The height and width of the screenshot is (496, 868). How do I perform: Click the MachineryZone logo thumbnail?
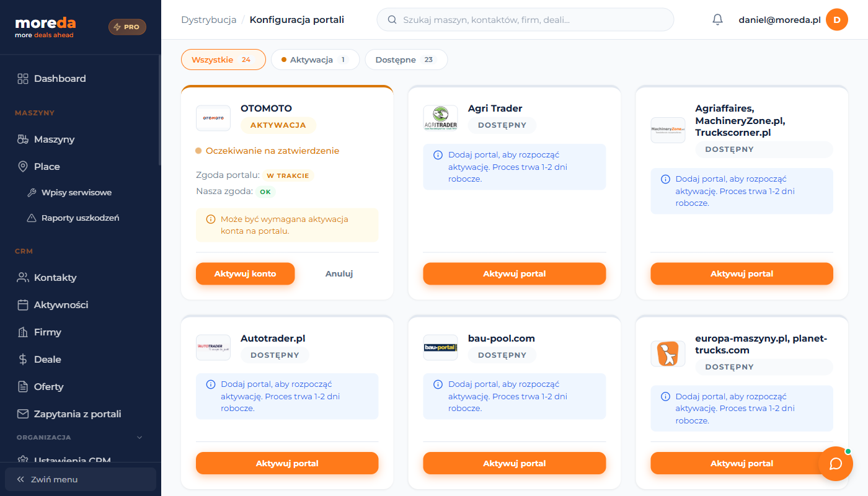pyautogui.click(x=668, y=130)
